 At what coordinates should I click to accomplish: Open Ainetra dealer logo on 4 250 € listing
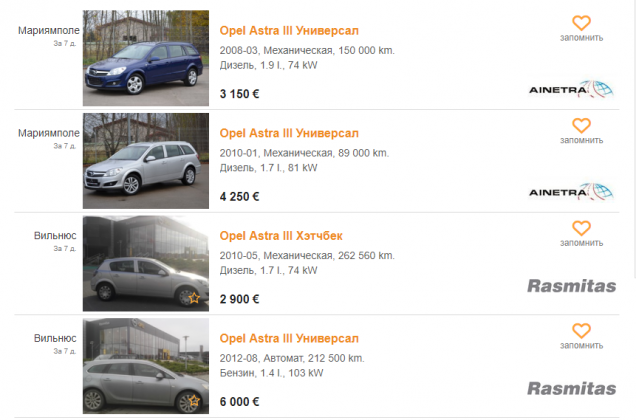(571, 192)
